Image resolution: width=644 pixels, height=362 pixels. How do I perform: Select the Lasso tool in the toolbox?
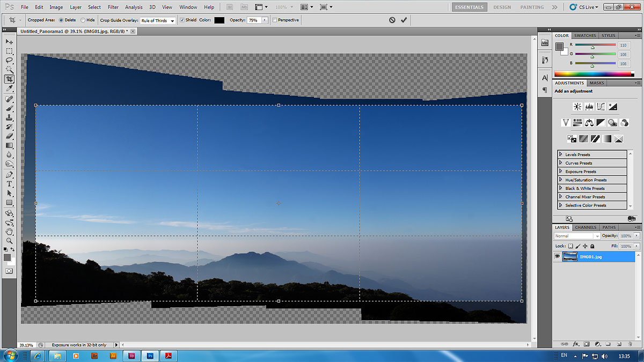(9, 60)
